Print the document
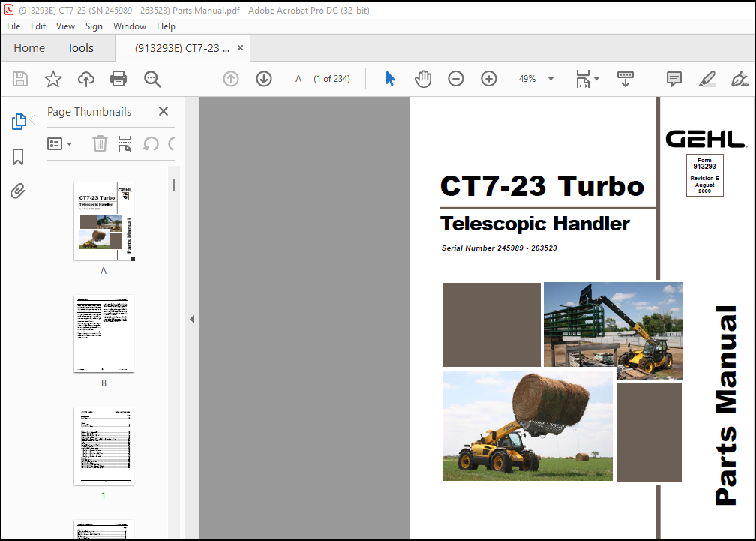 118,79
